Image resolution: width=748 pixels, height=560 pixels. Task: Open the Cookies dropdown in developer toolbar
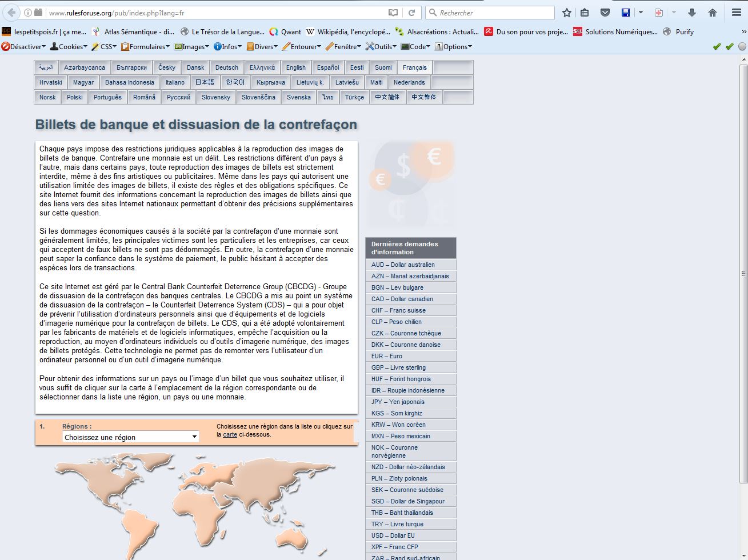click(x=69, y=47)
